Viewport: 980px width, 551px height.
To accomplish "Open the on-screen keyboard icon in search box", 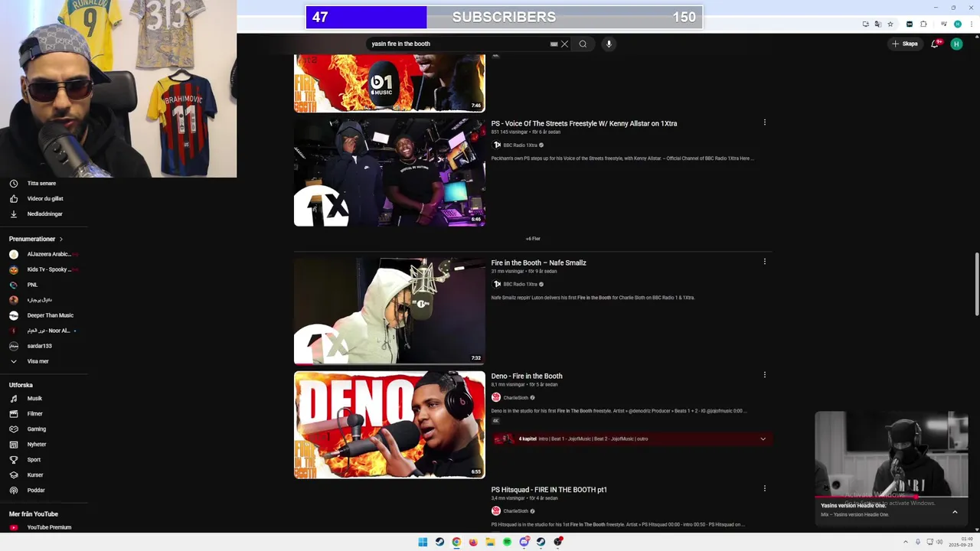I will point(554,44).
